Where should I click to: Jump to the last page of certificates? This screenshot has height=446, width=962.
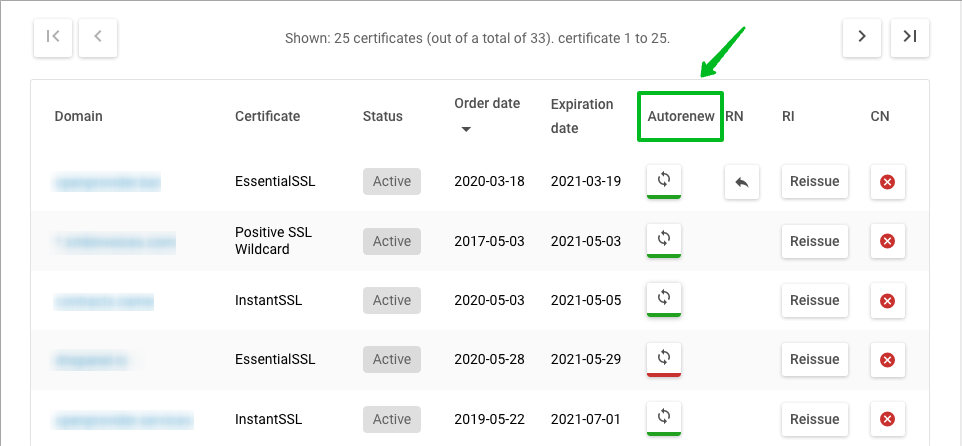tap(909, 37)
